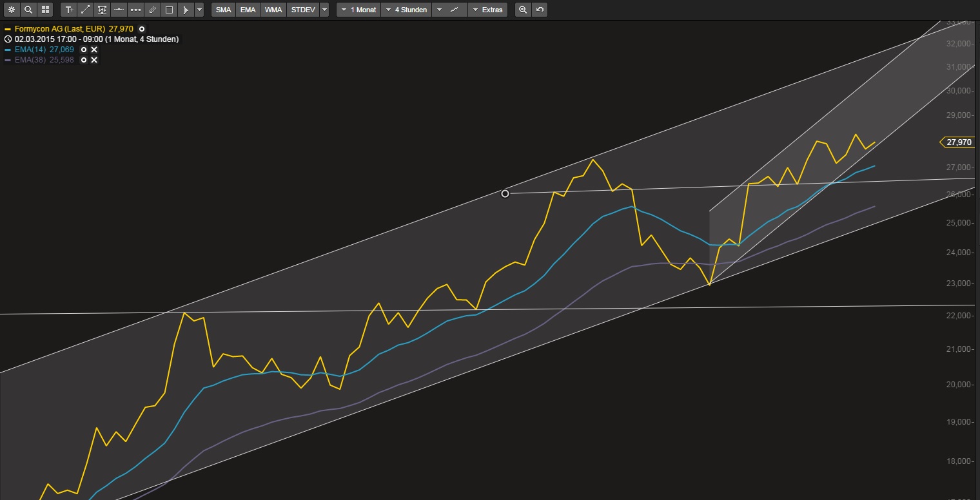Select the text annotation tool

(69, 10)
